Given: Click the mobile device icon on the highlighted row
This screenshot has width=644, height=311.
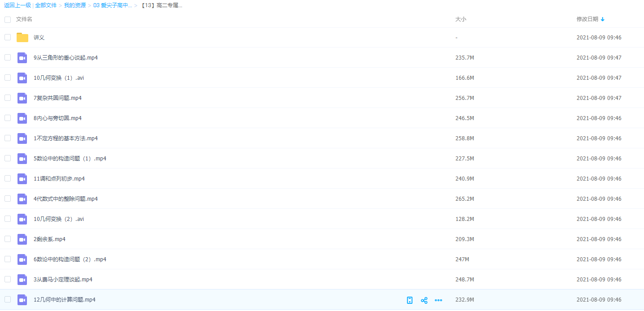Looking at the screenshot, I should point(410,300).
